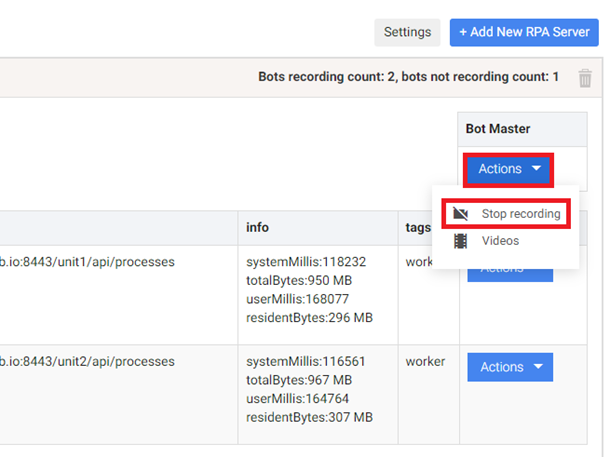Click the info column header
Screen dimensions: 610x457
coord(257,227)
